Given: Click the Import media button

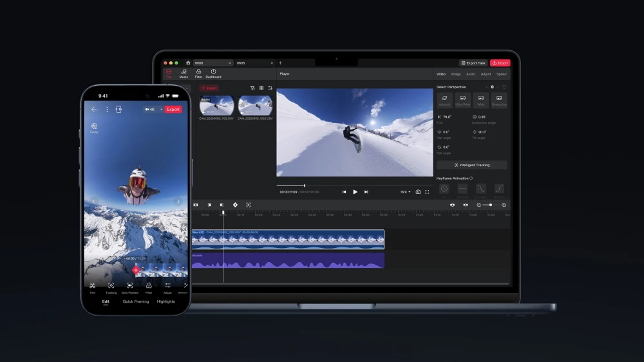Looking at the screenshot, I should (209, 88).
